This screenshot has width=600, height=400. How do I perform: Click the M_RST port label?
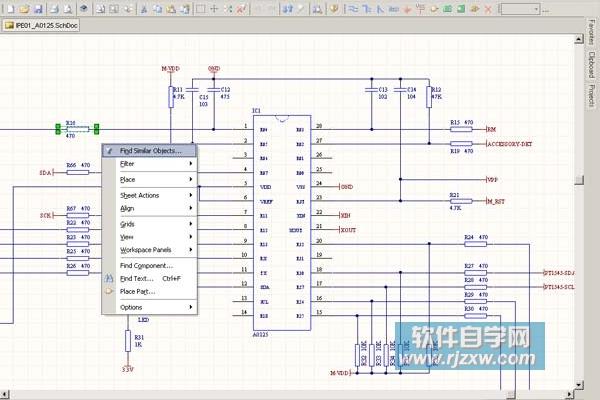(496, 201)
